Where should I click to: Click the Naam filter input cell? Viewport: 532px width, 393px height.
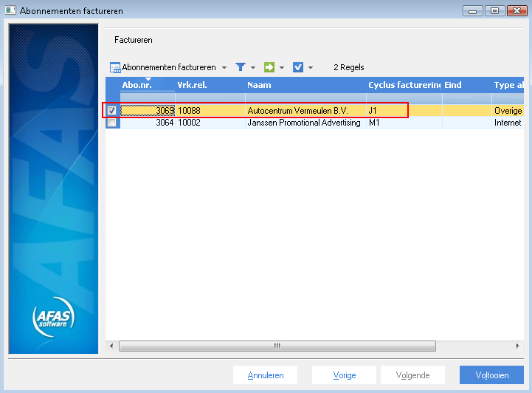(305, 98)
